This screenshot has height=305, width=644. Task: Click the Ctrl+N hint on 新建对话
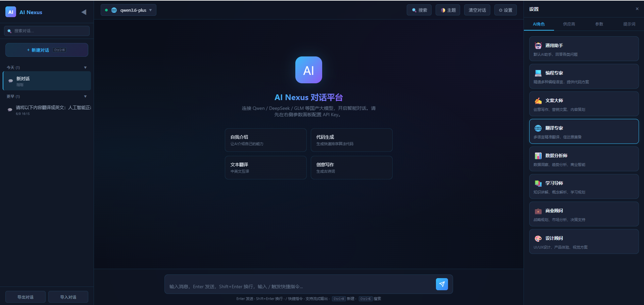59,50
